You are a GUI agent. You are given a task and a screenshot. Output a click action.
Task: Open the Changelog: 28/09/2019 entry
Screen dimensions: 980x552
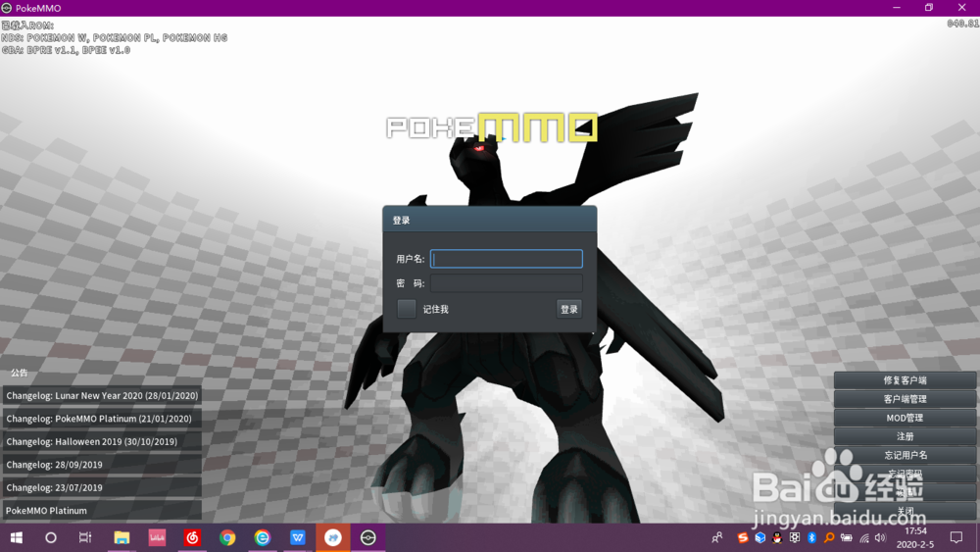point(102,465)
